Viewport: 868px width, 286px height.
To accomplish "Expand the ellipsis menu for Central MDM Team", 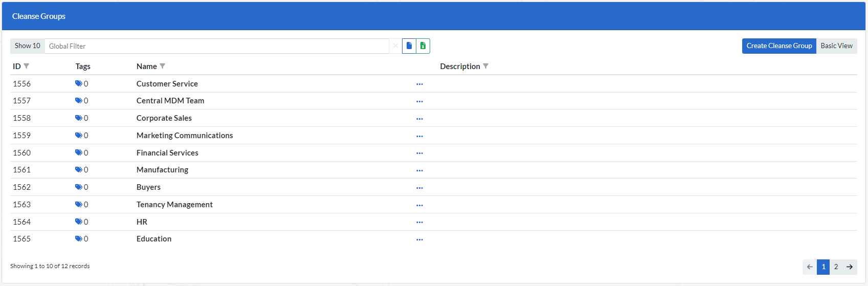I will (419, 101).
